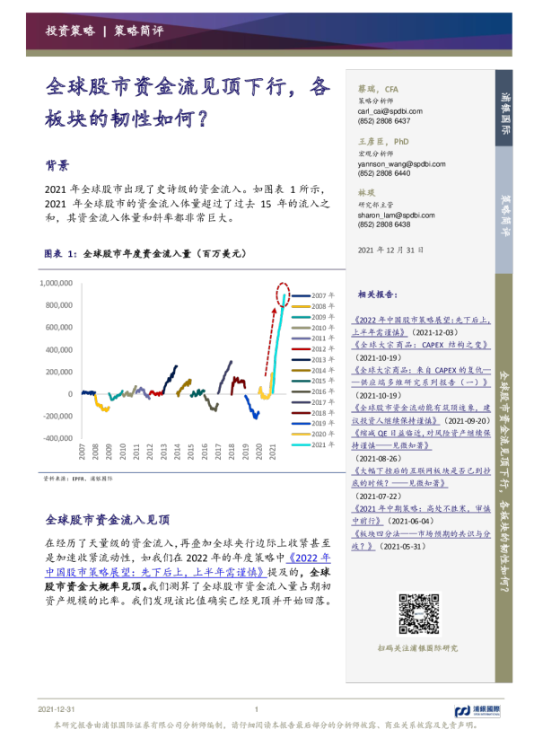This screenshot has width=534, height=756.
Task: Click the yannson_wang@spdbi.com email address
Action: point(401,164)
